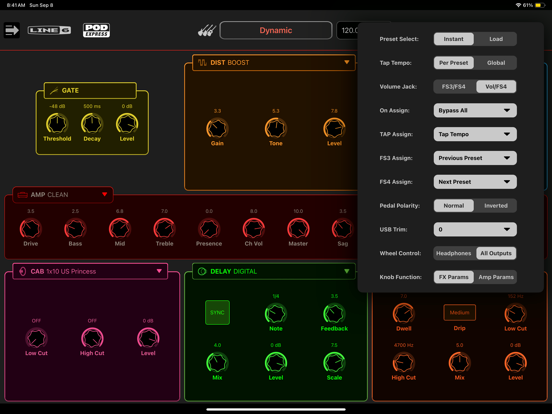The image size is (552, 414).
Task: Adjust the amp Bass knob
Action: 75,229
